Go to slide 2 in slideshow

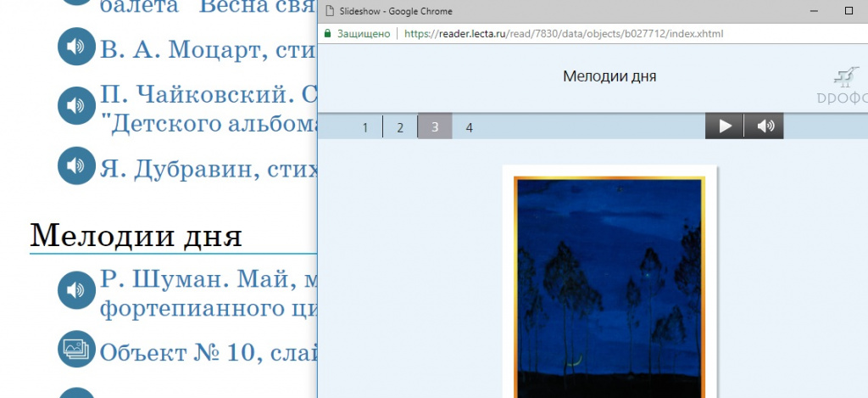tap(400, 127)
